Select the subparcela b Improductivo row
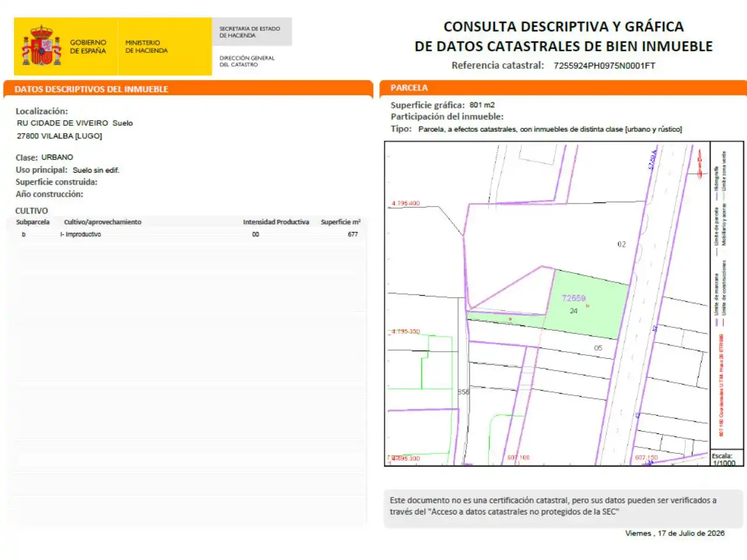Screen dimensions: 747x560 pyautogui.click(x=188, y=235)
